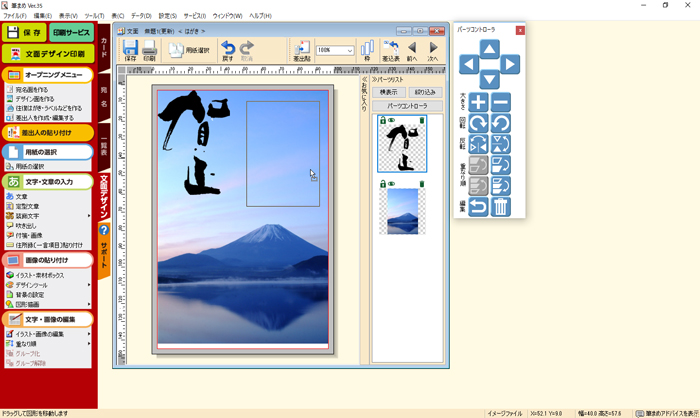700x418 pixels.
Task: Move part up with the up arrow
Action: click(x=489, y=48)
